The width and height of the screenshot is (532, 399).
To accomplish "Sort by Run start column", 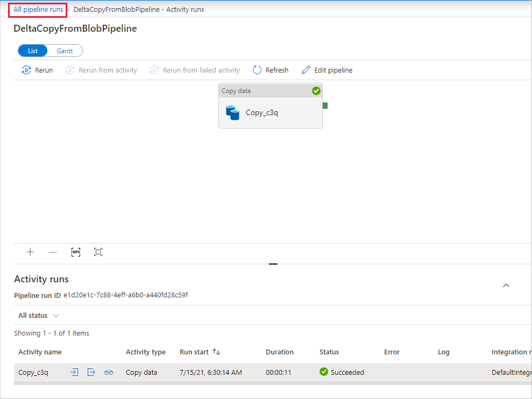I will click(x=200, y=352).
